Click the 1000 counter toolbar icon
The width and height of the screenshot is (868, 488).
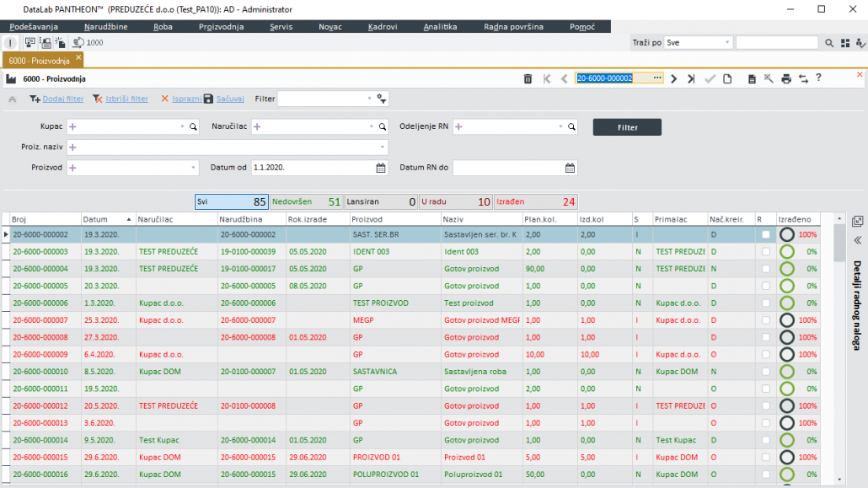pyautogui.click(x=88, y=43)
